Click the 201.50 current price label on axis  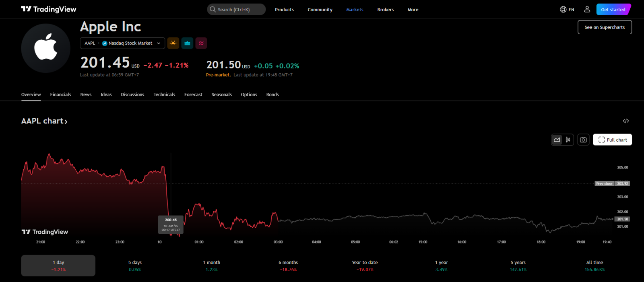point(623,219)
